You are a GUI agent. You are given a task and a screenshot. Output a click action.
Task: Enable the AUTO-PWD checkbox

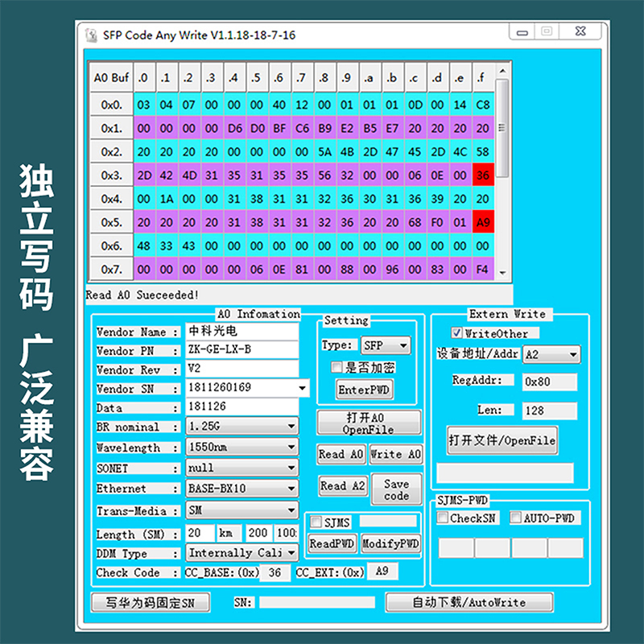[516, 518]
